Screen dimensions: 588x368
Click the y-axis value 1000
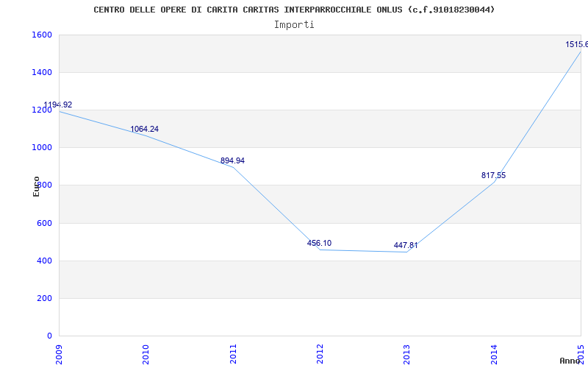pos(42,148)
